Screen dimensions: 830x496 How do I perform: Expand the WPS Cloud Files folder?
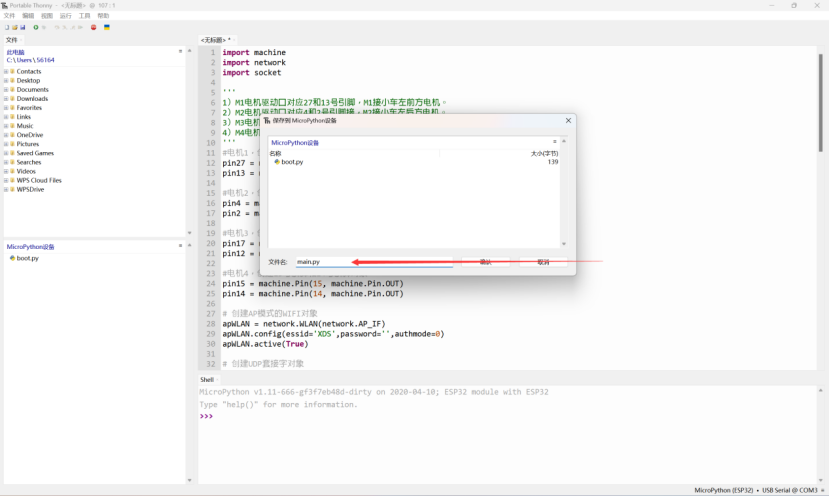(6, 181)
